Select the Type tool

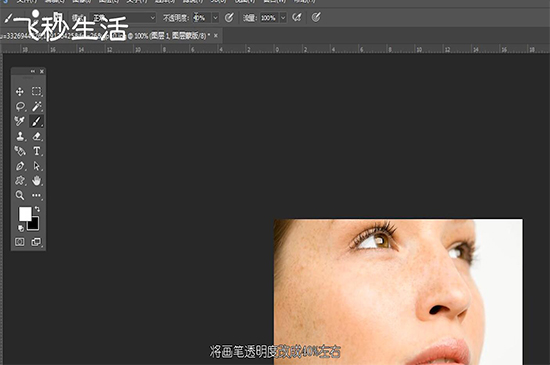36,151
